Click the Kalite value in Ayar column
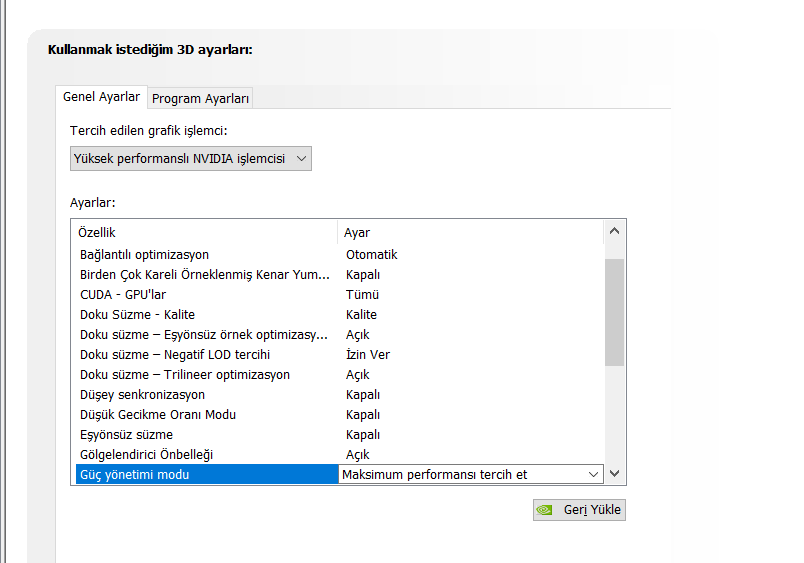 point(361,315)
